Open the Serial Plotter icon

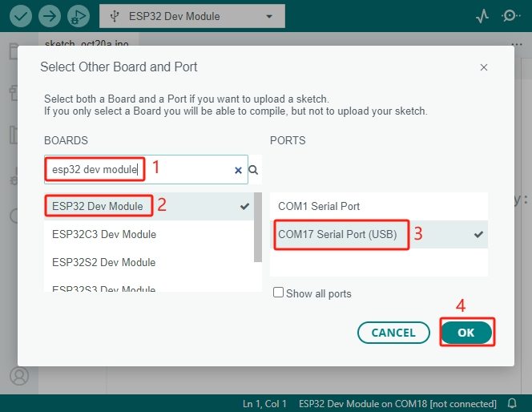point(482,16)
